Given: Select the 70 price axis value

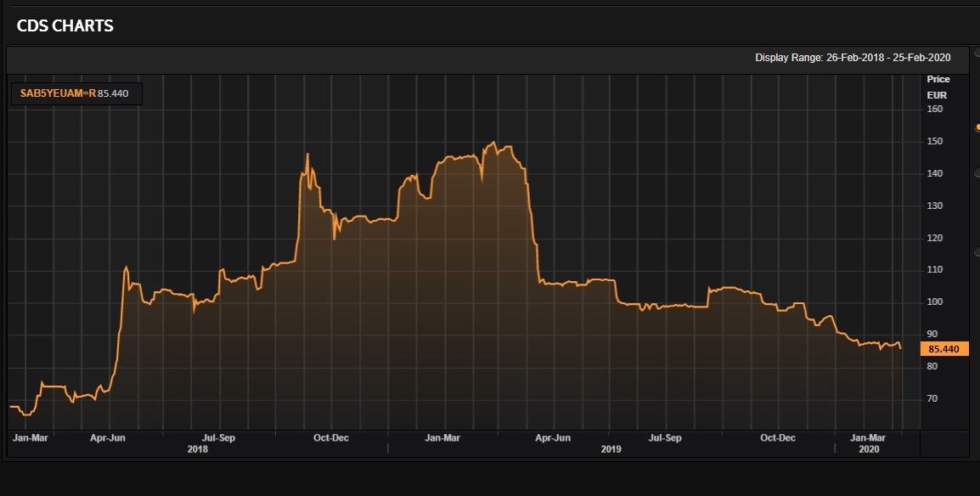Looking at the screenshot, I should click(x=932, y=398).
